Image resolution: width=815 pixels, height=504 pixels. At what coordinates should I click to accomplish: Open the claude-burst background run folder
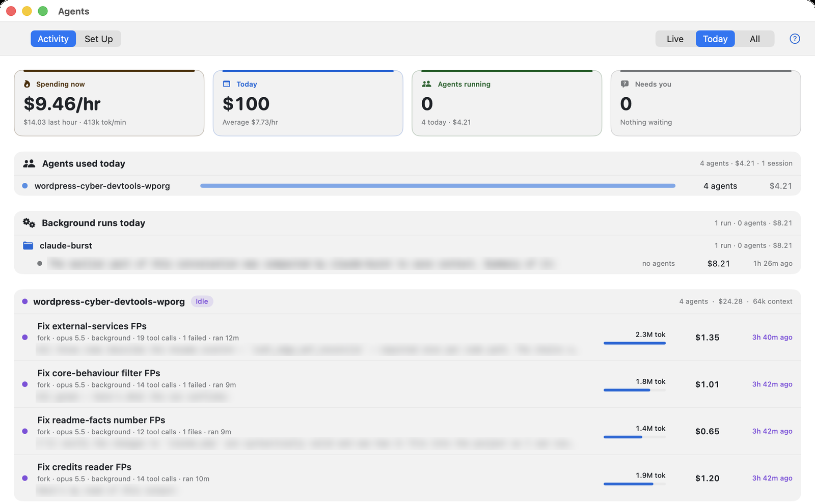[407, 245]
